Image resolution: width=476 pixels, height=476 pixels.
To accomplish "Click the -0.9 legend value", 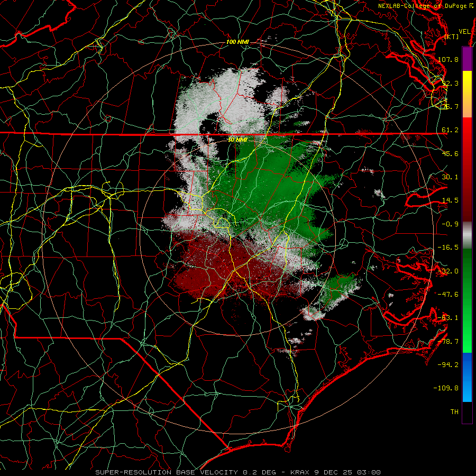I will click(x=450, y=224).
